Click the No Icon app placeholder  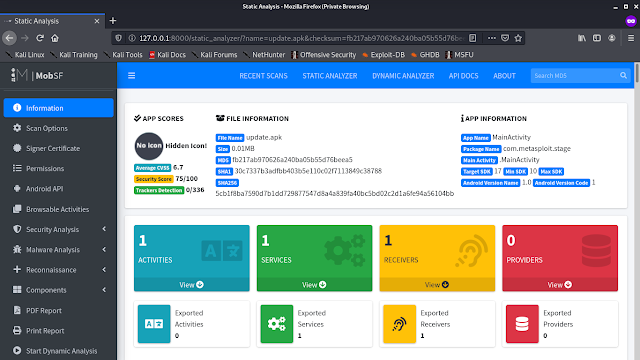pos(149,146)
